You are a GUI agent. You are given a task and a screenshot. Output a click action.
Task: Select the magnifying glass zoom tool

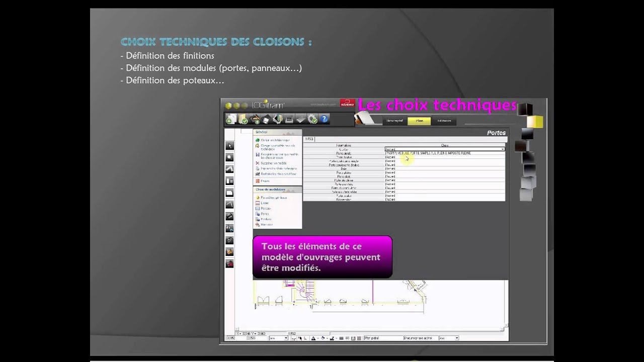229,157
